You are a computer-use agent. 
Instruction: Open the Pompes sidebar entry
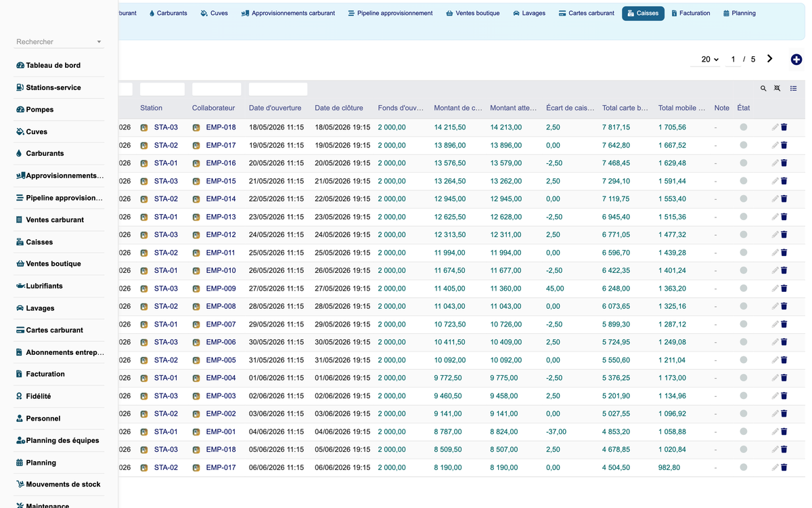35,109
